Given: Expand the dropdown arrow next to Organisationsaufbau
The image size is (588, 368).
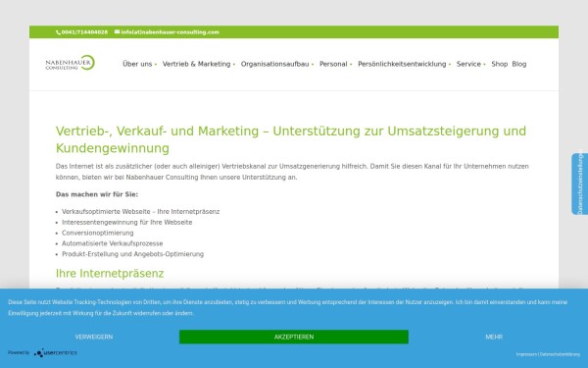Looking at the screenshot, I should click(x=313, y=65).
